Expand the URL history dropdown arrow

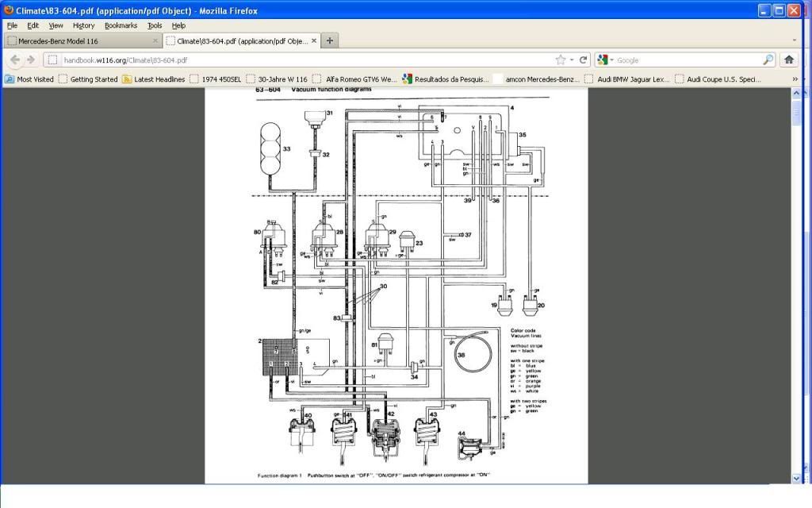point(572,60)
